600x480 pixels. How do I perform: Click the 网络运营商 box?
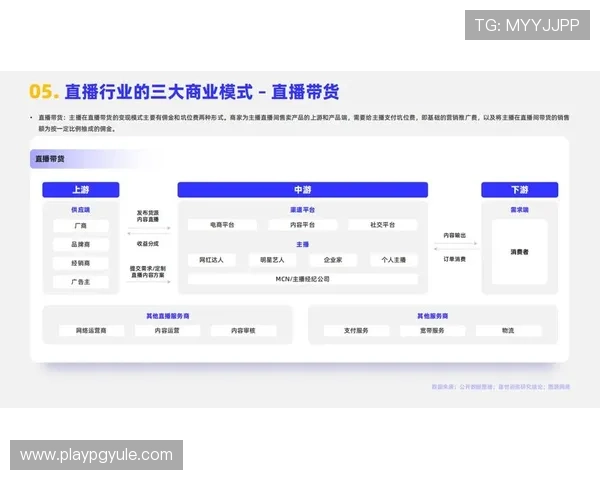tap(91, 330)
